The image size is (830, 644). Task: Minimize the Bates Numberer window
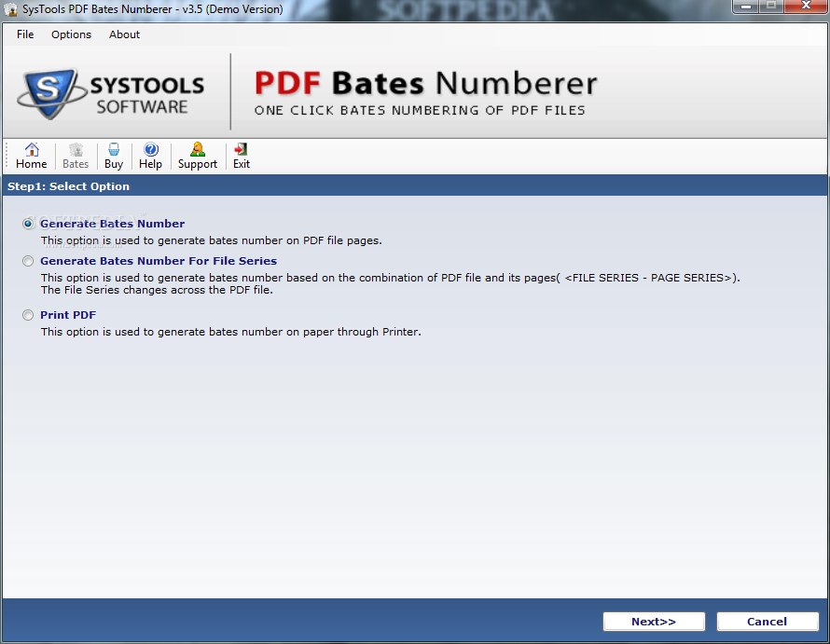(x=745, y=7)
